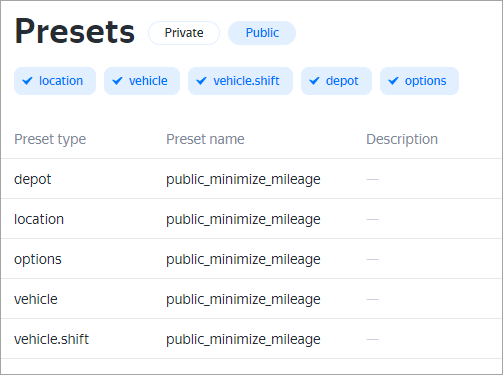Open the location public_minimize_mileage preset row
Image resolution: width=503 pixels, height=375 pixels.
click(x=252, y=219)
